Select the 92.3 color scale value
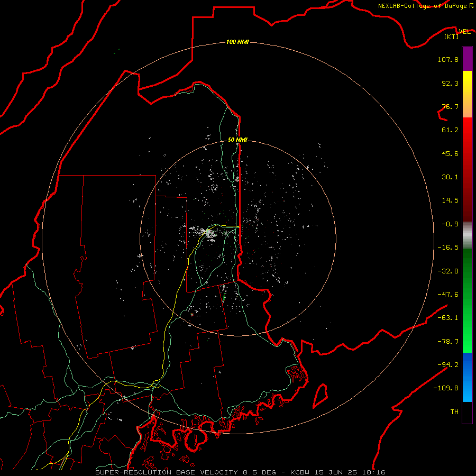 (x=450, y=83)
